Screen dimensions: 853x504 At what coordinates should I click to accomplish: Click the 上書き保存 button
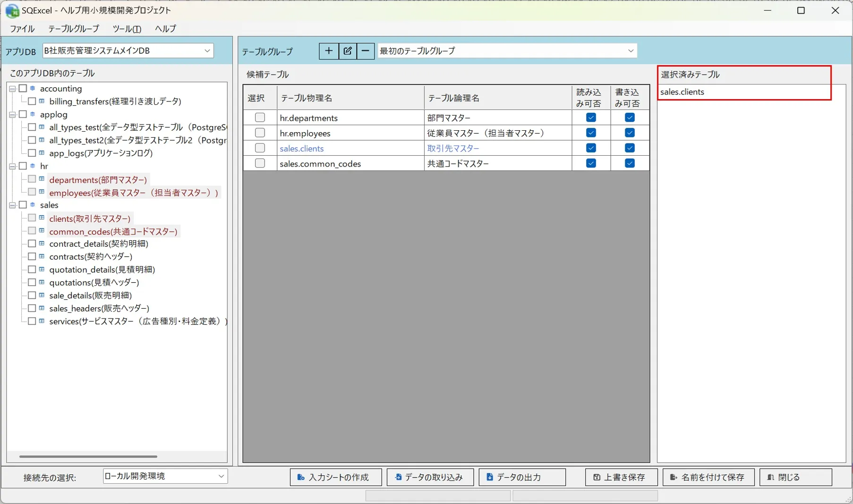coord(622,477)
